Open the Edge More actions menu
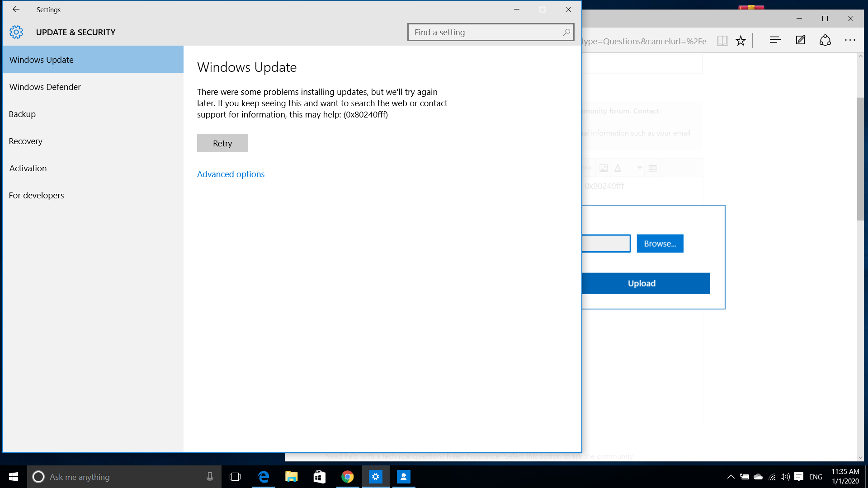Screen dimensions: 868x488 click(x=850, y=40)
